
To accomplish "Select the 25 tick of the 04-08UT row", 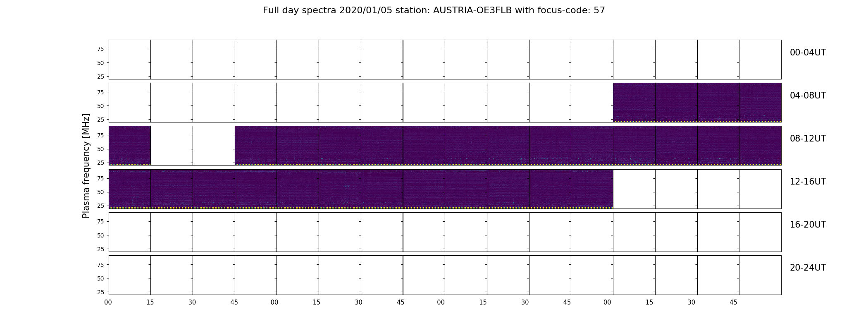I will coord(100,120).
